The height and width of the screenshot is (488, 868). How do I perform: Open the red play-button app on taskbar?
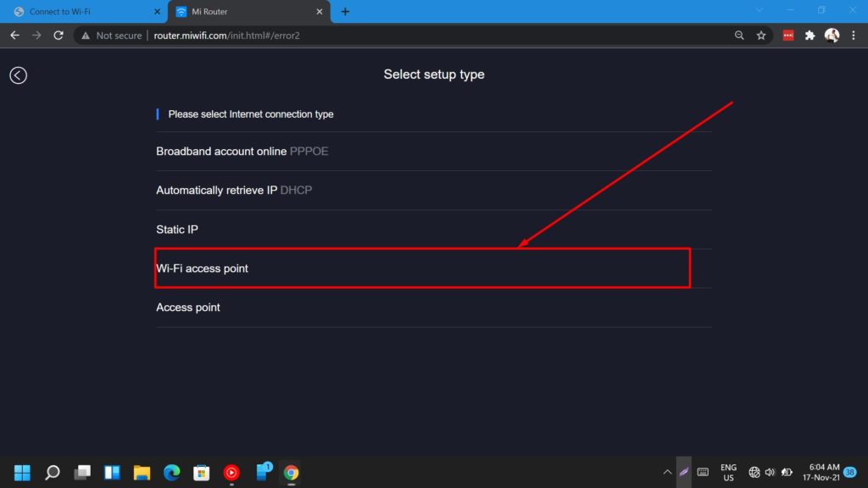tap(231, 473)
